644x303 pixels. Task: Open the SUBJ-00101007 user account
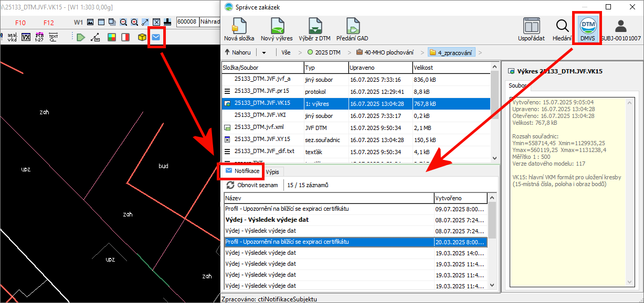620,29
